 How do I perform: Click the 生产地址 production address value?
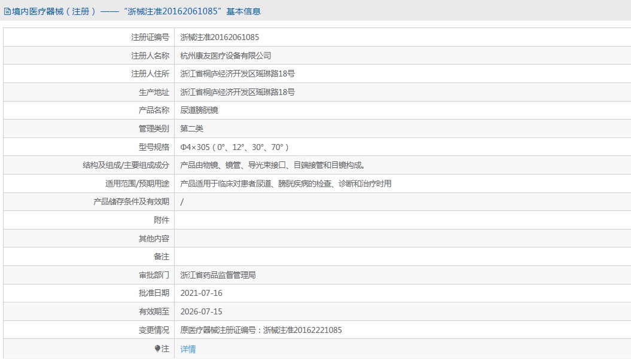point(237,92)
